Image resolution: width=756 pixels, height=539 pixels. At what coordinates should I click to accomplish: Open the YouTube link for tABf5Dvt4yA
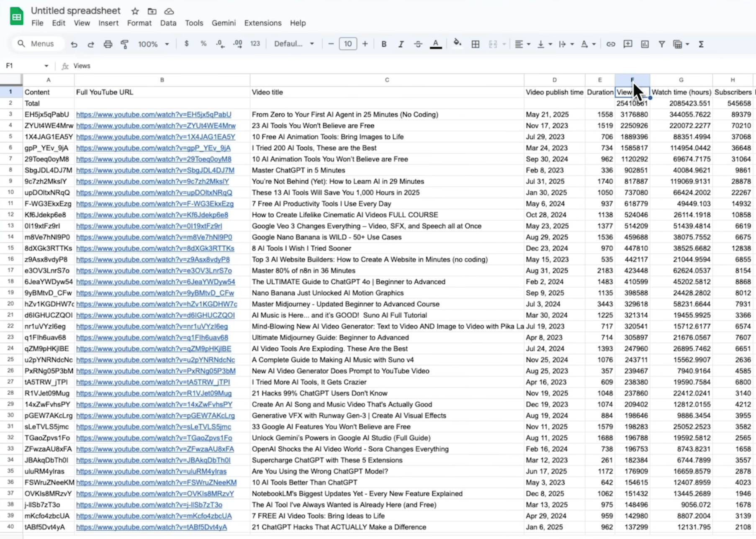tap(152, 527)
